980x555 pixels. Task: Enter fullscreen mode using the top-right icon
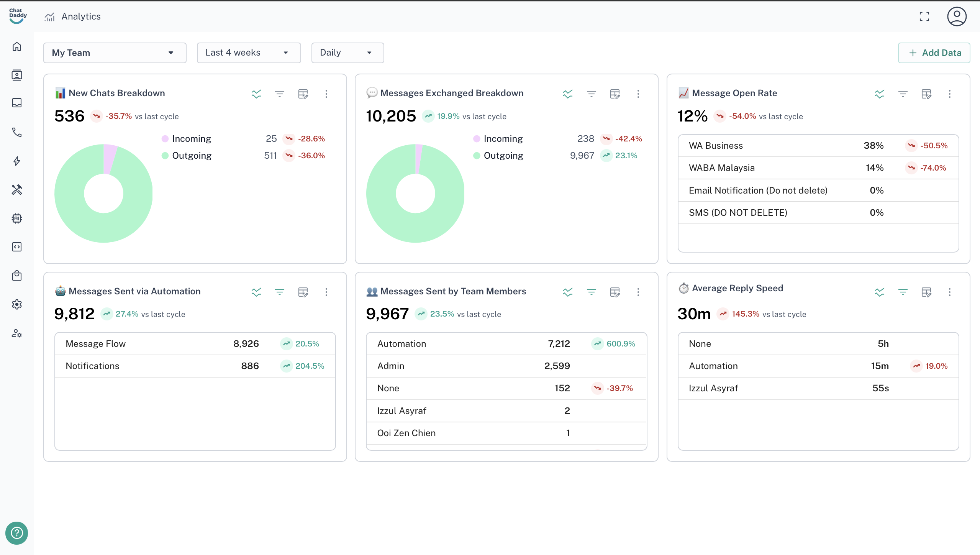[924, 16]
